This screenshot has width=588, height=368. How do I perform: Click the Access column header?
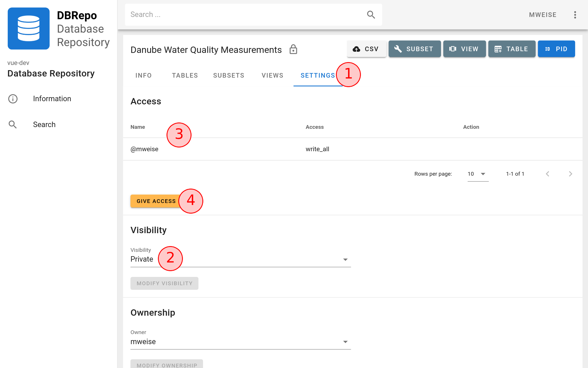(314, 127)
